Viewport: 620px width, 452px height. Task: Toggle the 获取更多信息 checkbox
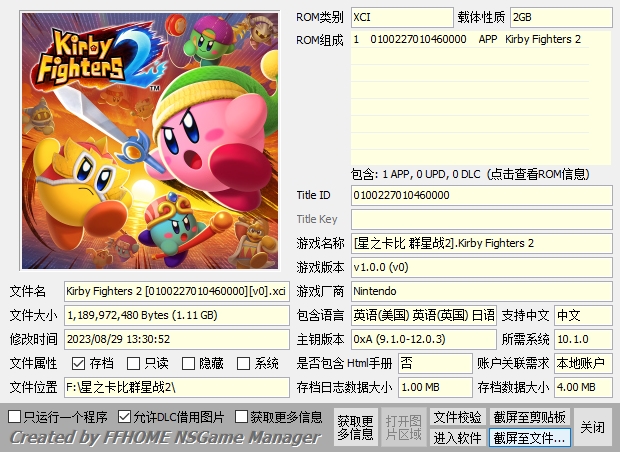click(242, 416)
